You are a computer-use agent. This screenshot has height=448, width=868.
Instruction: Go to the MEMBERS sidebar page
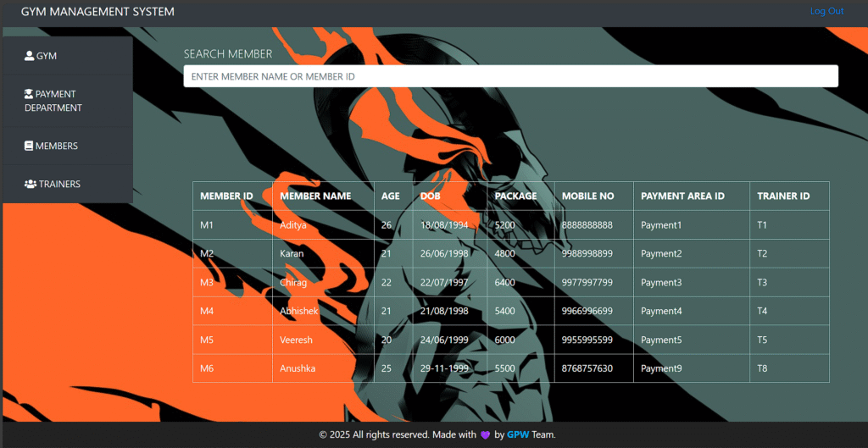pos(68,146)
